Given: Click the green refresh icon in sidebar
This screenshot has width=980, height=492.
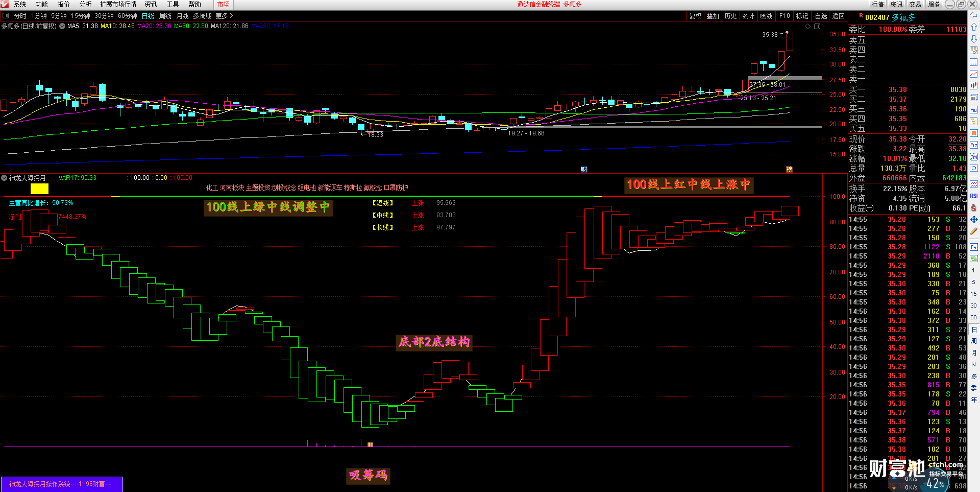Looking at the screenshot, I should (973, 259).
